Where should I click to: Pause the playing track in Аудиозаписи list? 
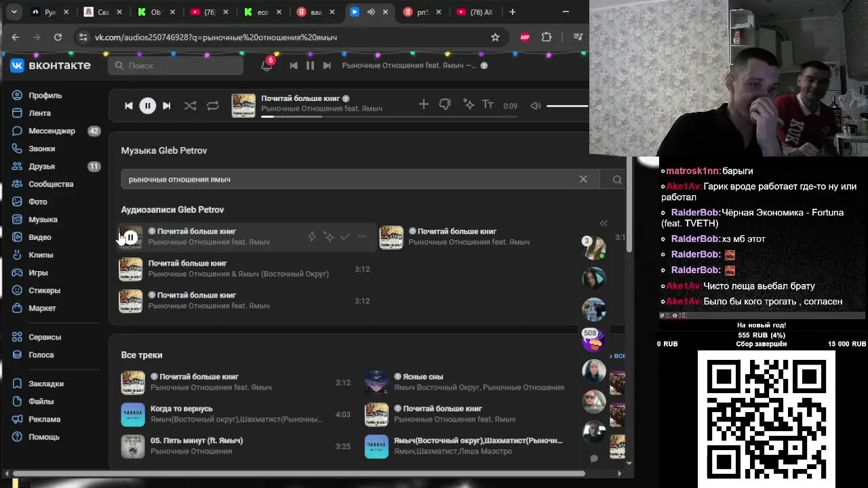coord(131,237)
